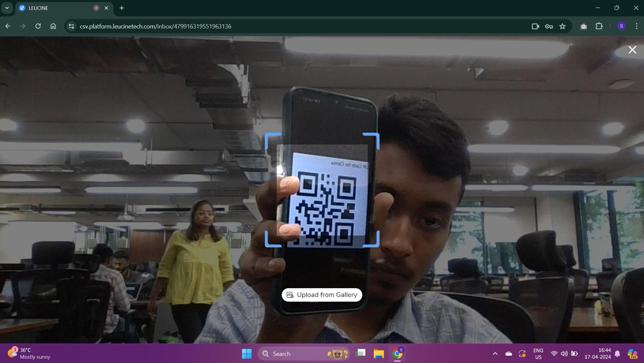Viewport: 644px width, 363px height.
Task: Open the weather widget 36°C
Action: point(29,353)
